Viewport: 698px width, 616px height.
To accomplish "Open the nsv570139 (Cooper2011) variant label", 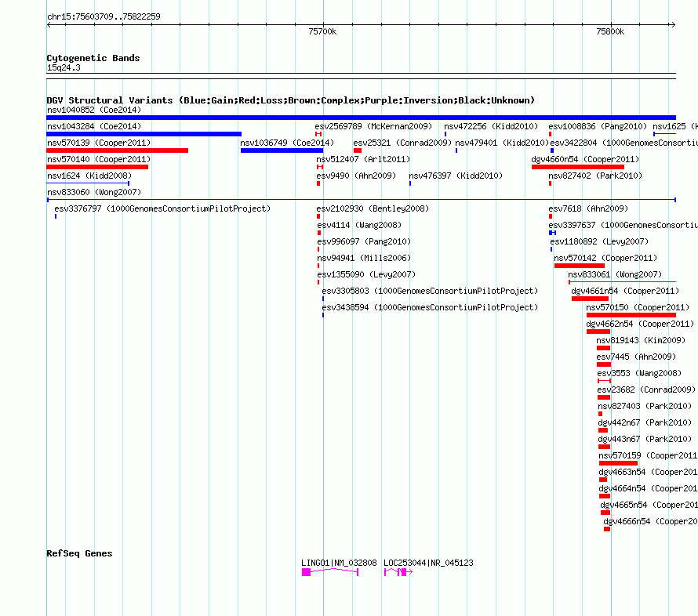I will pyautogui.click(x=99, y=143).
